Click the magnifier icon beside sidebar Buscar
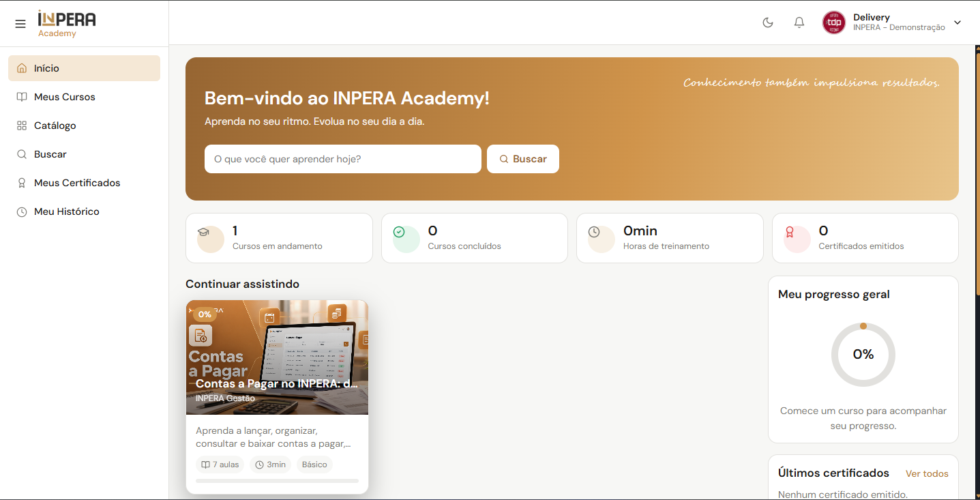 [22, 154]
